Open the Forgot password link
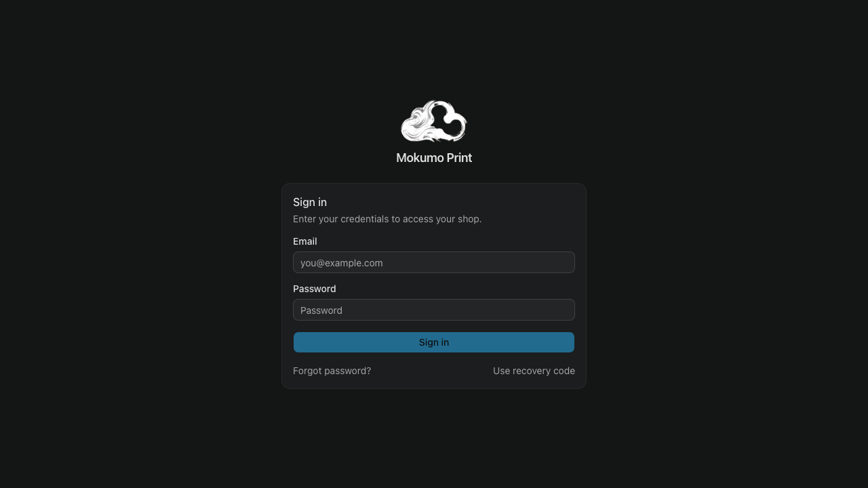 (x=332, y=371)
